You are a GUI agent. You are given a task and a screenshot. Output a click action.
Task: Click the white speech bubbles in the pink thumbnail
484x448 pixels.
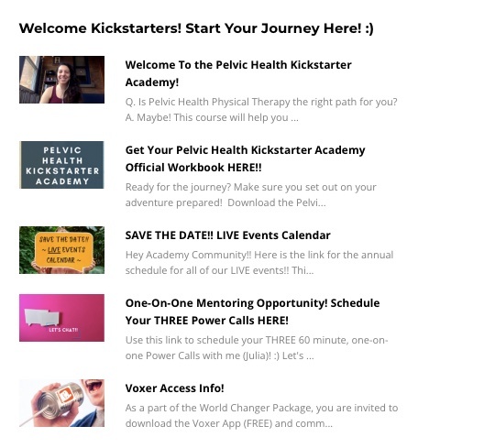pos(42,318)
